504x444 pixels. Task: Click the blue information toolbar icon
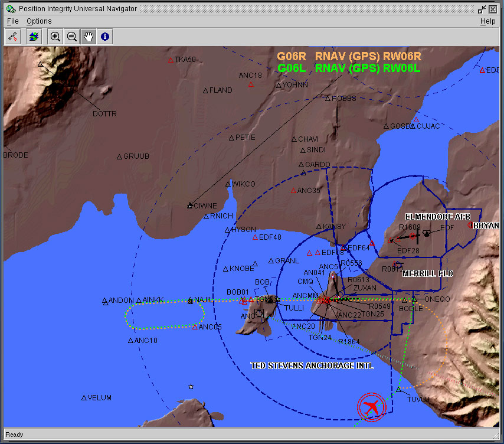[x=105, y=37]
